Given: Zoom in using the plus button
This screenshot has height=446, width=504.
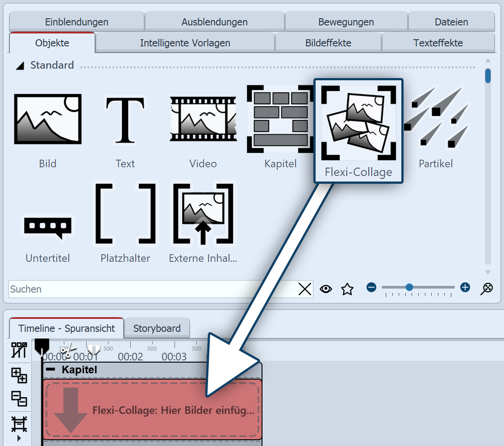Looking at the screenshot, I should click(x=465, y=288).
